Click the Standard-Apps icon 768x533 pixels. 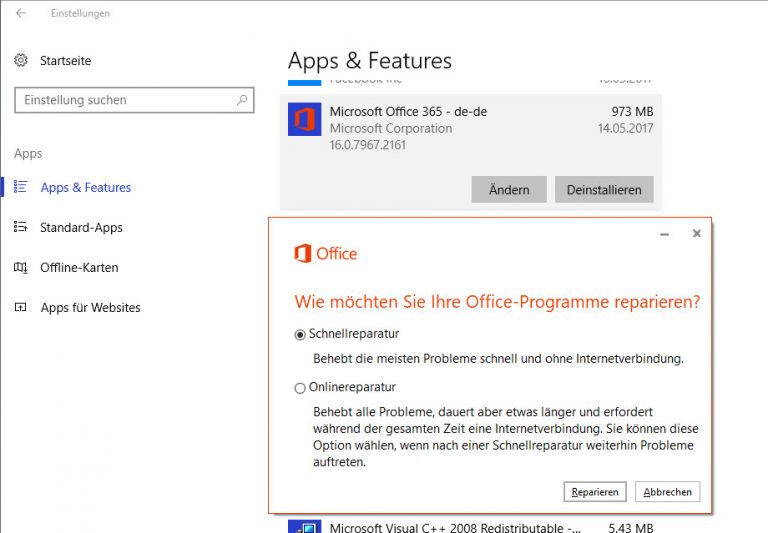21,227
